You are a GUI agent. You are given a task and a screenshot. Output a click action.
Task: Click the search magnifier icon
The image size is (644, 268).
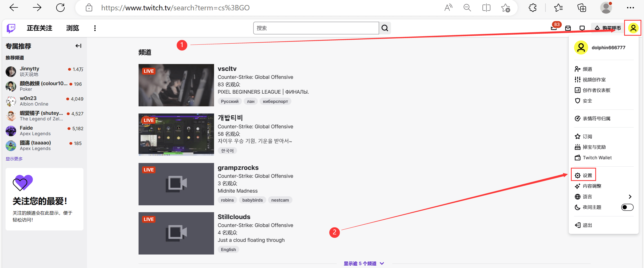point(385,28)
